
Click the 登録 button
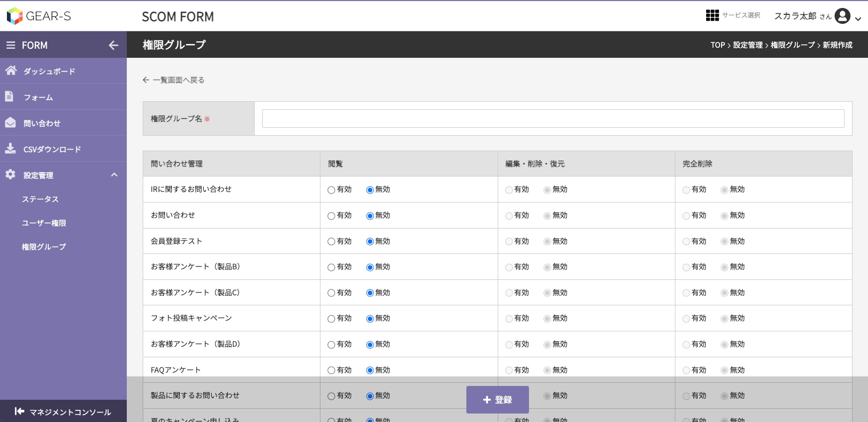click(x=498, y=400)
